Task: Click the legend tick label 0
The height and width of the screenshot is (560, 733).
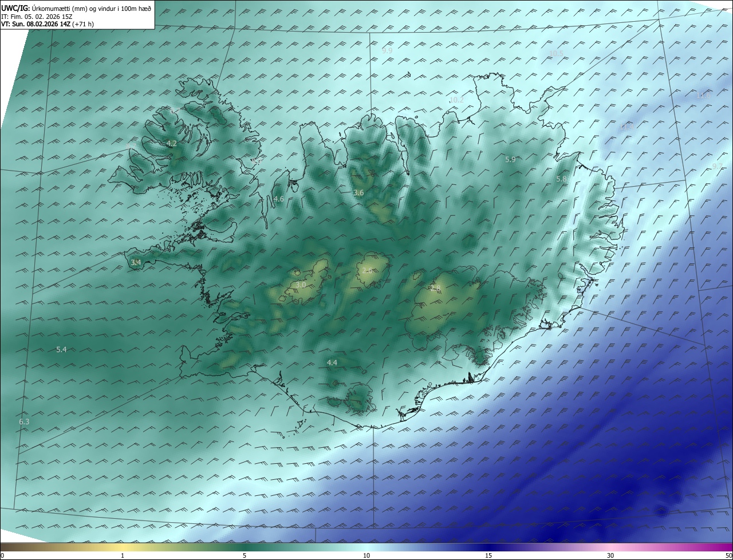Action: pyautogui.click(x=2, y=555)
